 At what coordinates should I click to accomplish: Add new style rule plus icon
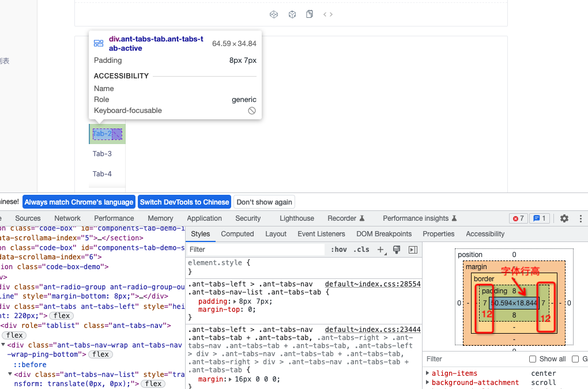point(381,250)
